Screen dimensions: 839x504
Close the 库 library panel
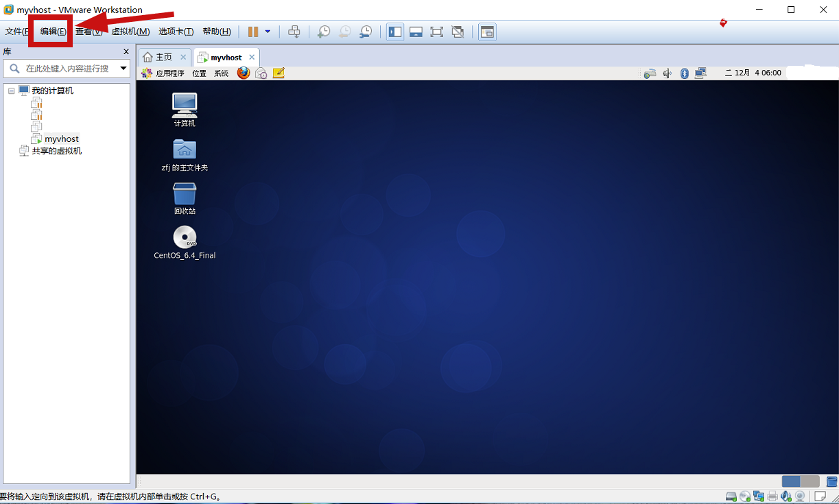126,51
